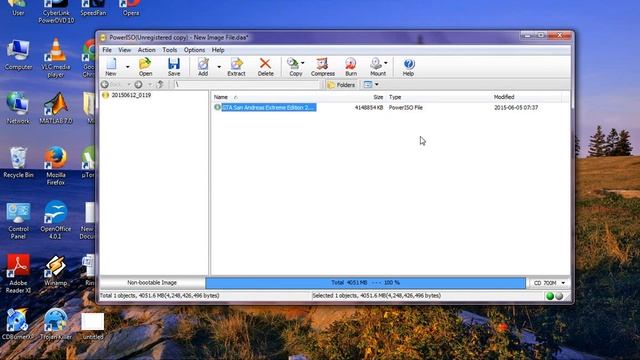This screenshot has width=640, height=360.
Task: Open OpenOffice 4.0.1 desktop icon
Action: click(x=56, y=220)
